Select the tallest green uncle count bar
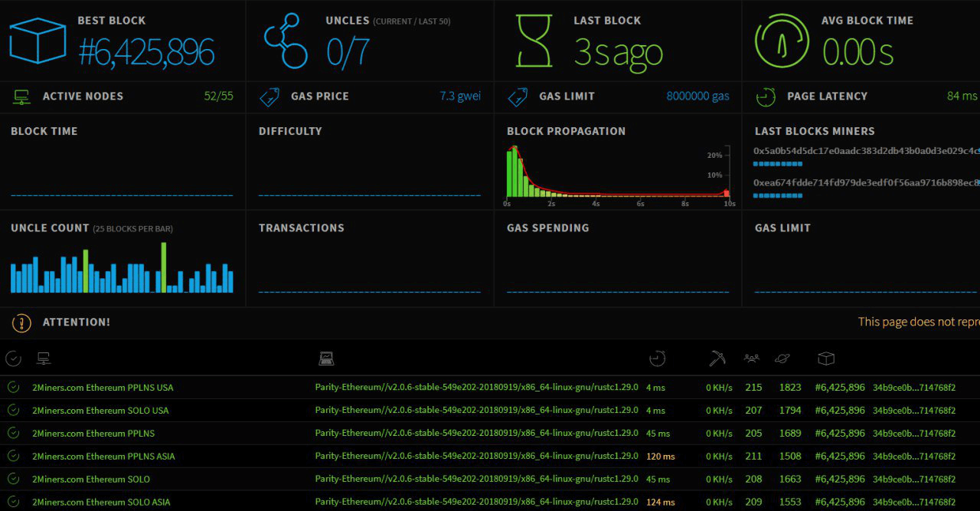Viewport: 980px width, 511px height. pos(164,267)
